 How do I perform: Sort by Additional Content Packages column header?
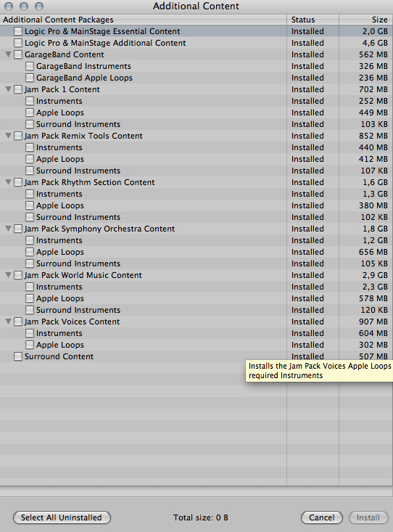point(144,20)
